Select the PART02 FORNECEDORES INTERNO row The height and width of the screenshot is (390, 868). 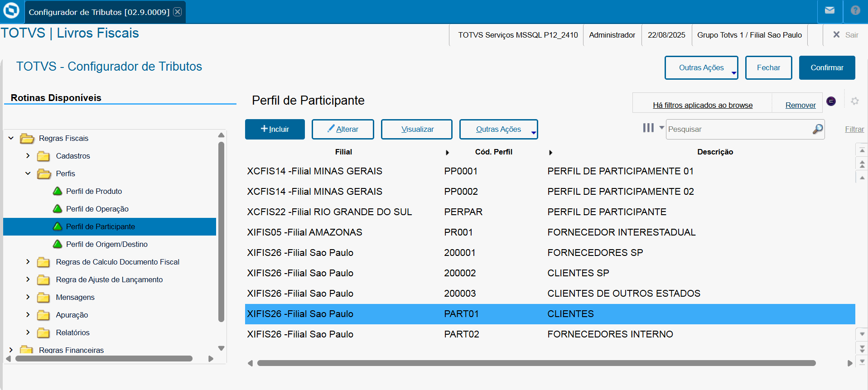click(x=550, y=334)
